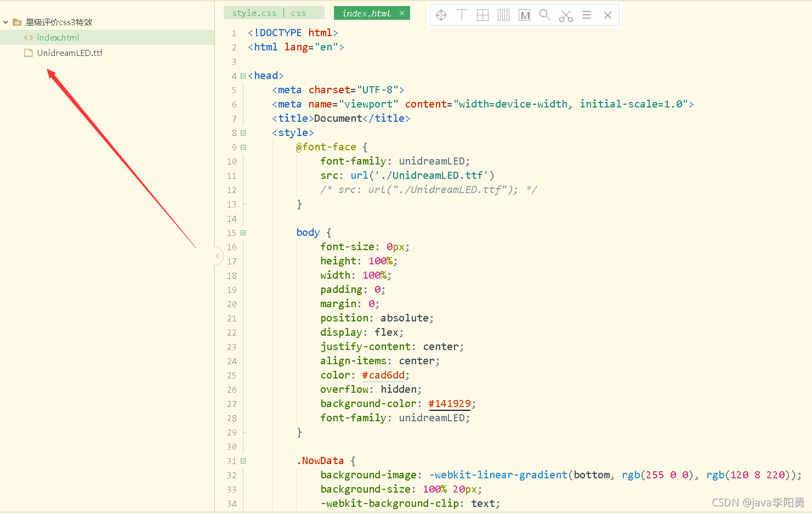
Task: Click the file icon beside UnidreamLED.ttf
Action: pos(29,53)
